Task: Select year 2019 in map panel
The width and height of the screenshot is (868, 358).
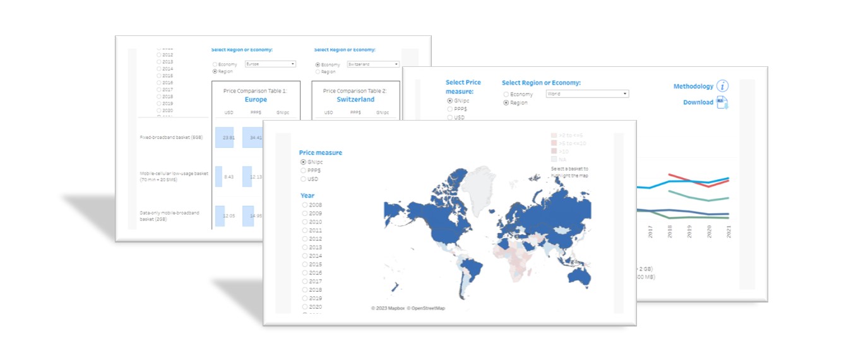Action: tap(305, 298)
